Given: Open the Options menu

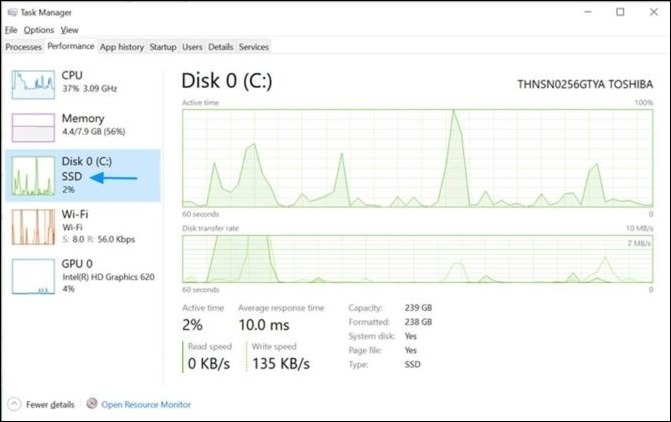Looking at the screenshot, I should (39, 30).
